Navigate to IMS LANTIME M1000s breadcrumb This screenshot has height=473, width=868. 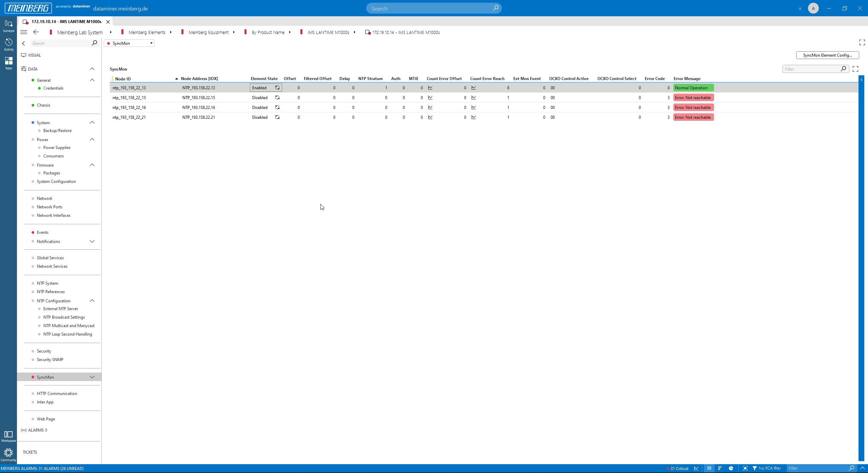(328, 32)
